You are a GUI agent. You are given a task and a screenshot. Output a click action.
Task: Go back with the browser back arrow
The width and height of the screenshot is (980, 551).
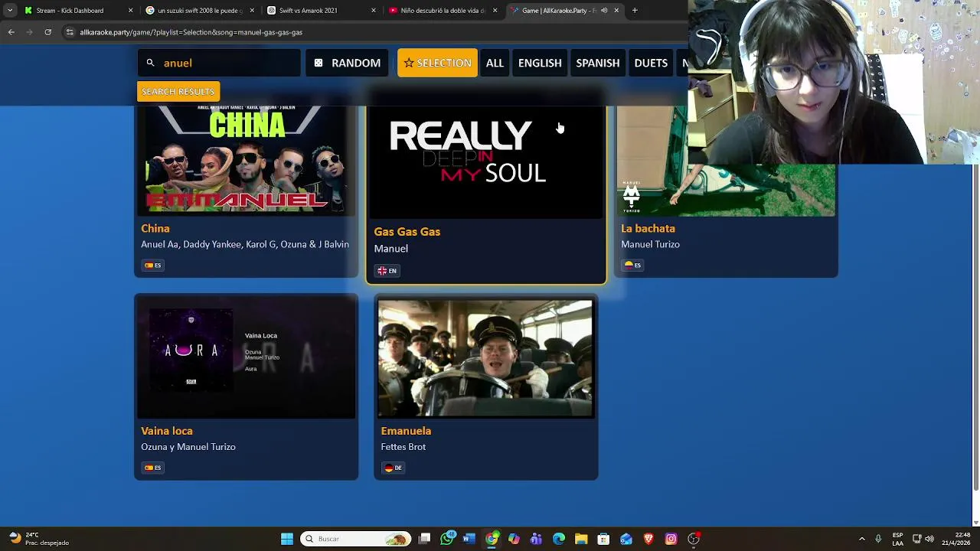coord(11,32)
